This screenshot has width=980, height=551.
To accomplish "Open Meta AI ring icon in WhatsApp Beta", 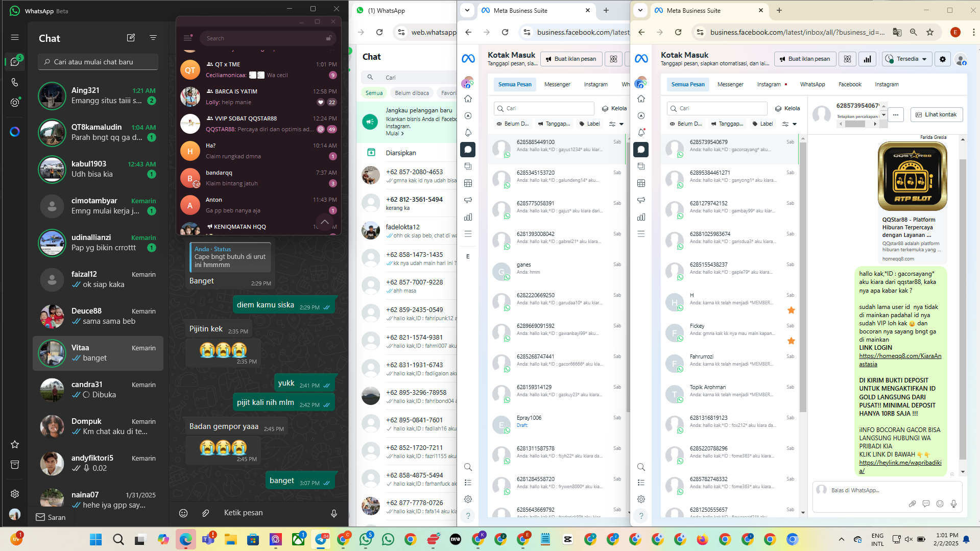I will (15, 132).
